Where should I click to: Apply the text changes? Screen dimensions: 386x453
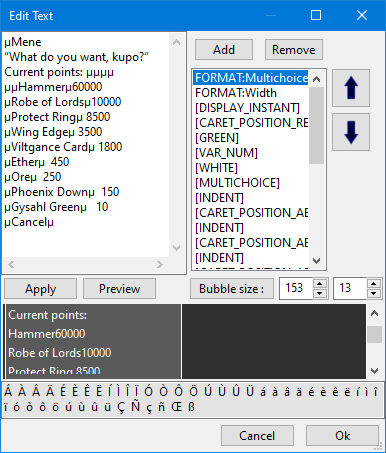(40, 289)
